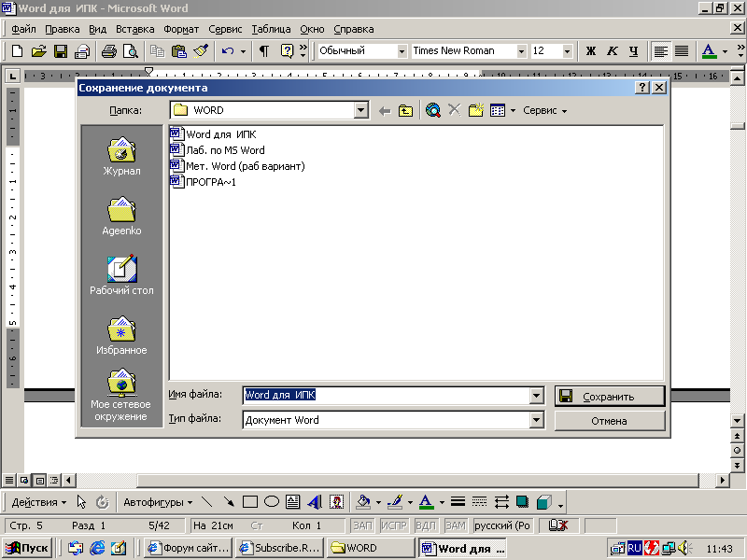
Task: Click the line color brush icon
Action: [x=395, y=502]
